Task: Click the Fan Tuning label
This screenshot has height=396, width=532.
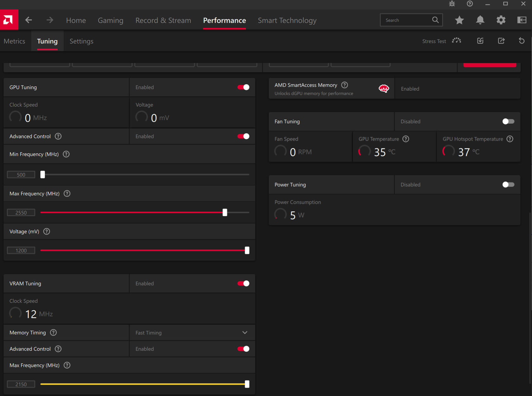Action: pos(287,121)
